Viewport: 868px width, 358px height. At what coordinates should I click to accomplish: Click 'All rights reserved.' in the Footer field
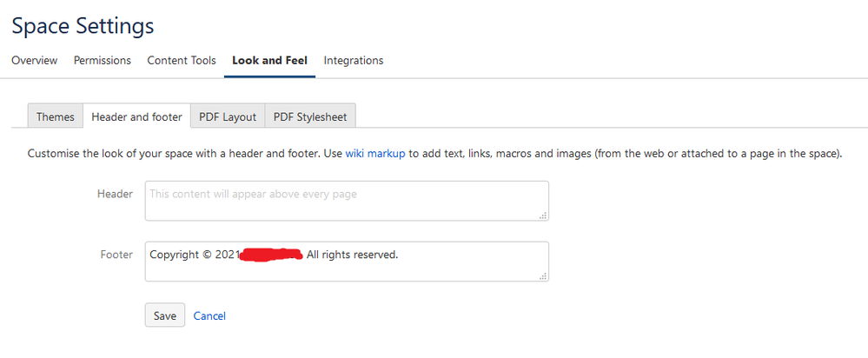pos(352,255)
